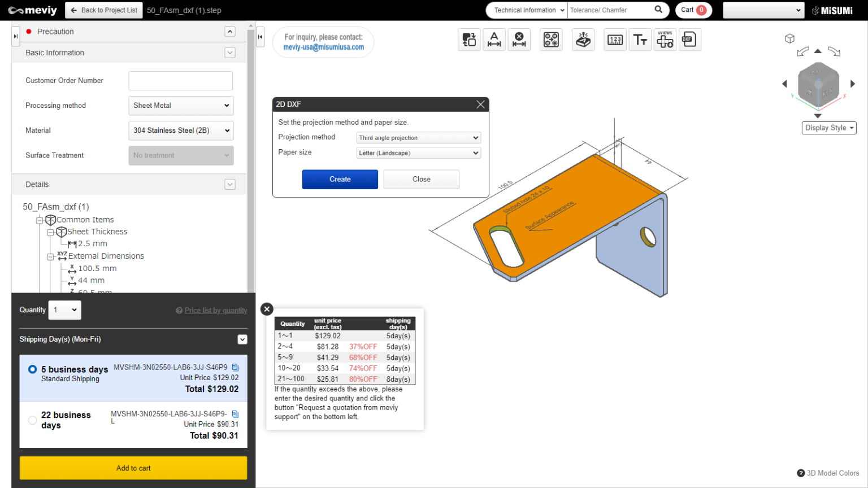Switch the Technical Information search category
868x488 pixels.
(x=526, y=10)
